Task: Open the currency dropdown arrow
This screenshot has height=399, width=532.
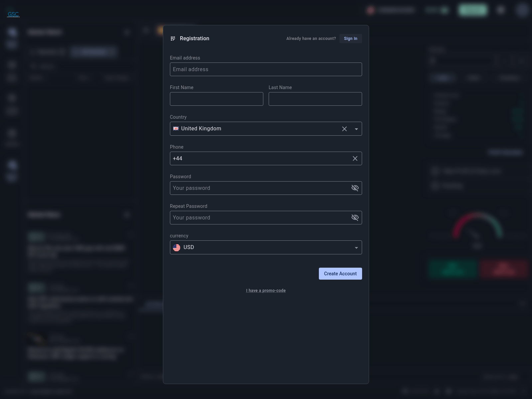Action: coord(356,248)
